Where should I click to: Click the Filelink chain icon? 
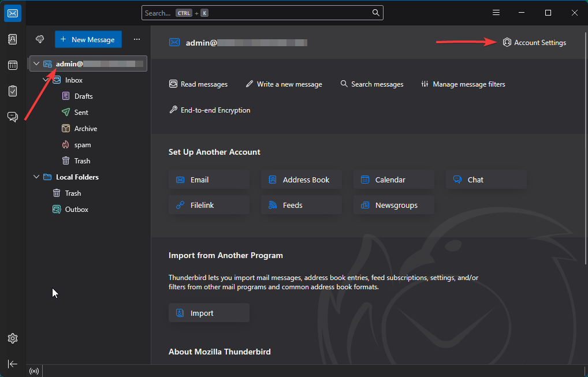click(180, 205)
